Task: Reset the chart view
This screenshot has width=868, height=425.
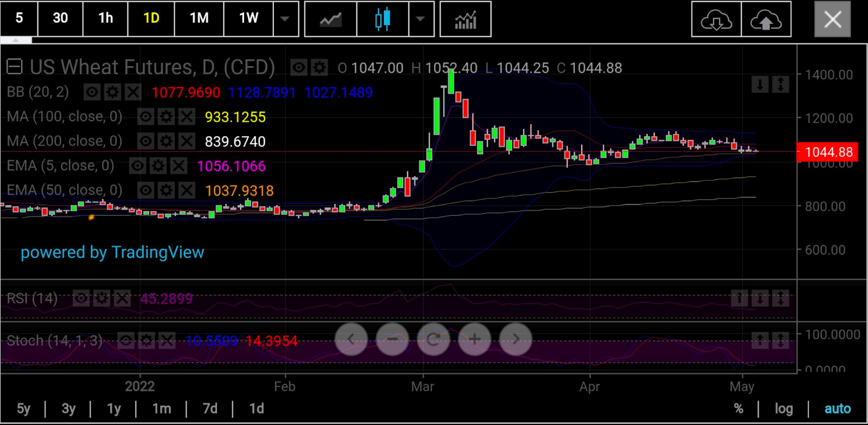Action: click(433, 339)
